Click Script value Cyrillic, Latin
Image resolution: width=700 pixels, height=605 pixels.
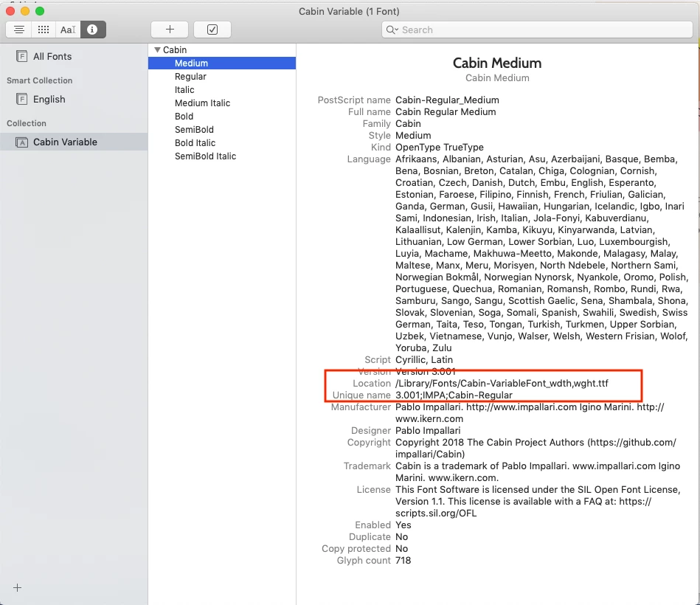pyautogui.click(x=423, y=360)
